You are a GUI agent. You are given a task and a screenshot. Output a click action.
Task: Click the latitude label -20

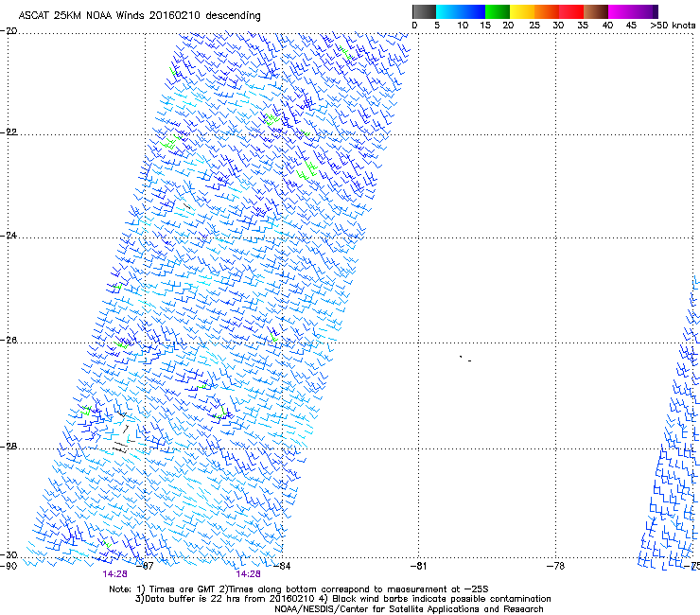click(x=9, y=31)
